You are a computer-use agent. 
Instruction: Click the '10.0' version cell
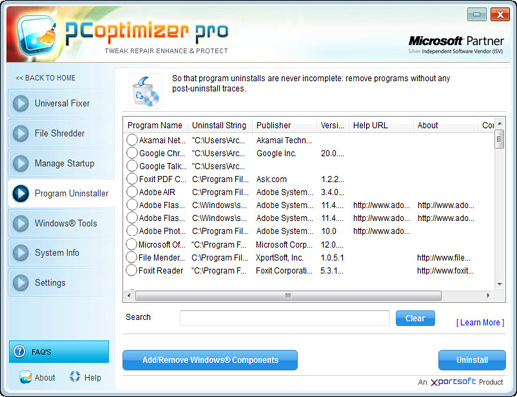[329, 231]
